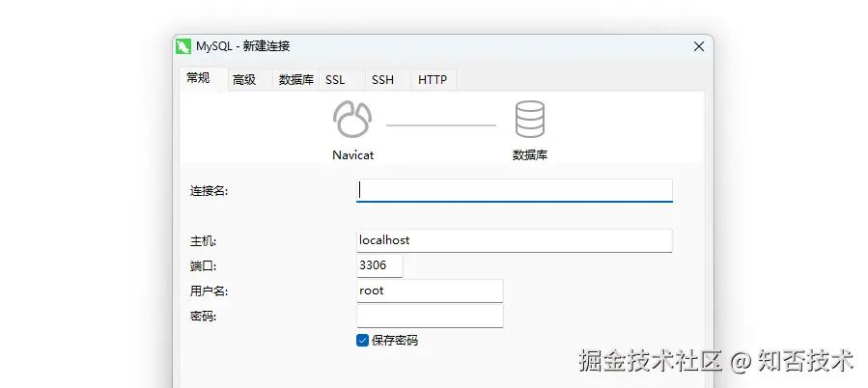This screenshot has width=868, height=388.
Task: Click the 用户名 label
Action: (x=210, y=291)
